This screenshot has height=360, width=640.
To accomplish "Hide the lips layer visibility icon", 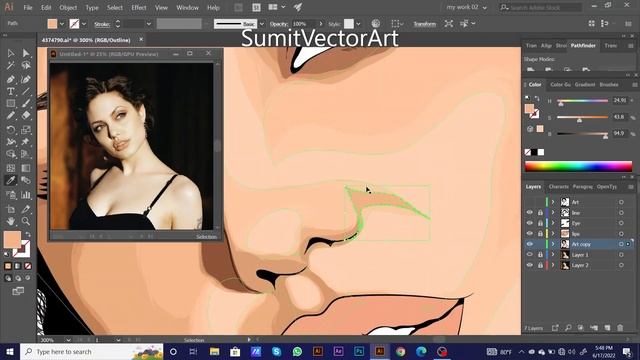I will point(529,233).
